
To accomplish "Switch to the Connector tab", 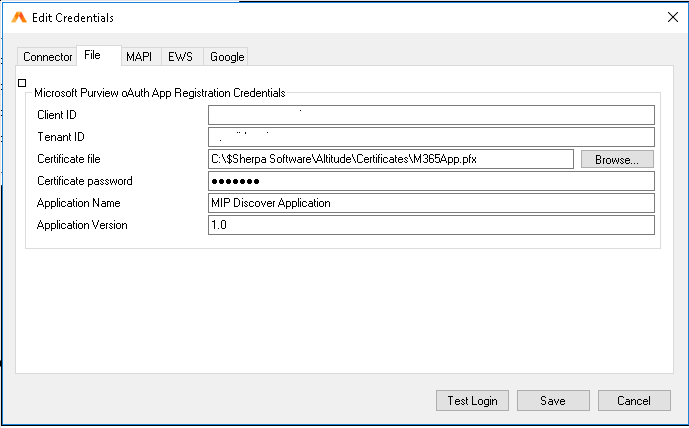I will [47, 57].
